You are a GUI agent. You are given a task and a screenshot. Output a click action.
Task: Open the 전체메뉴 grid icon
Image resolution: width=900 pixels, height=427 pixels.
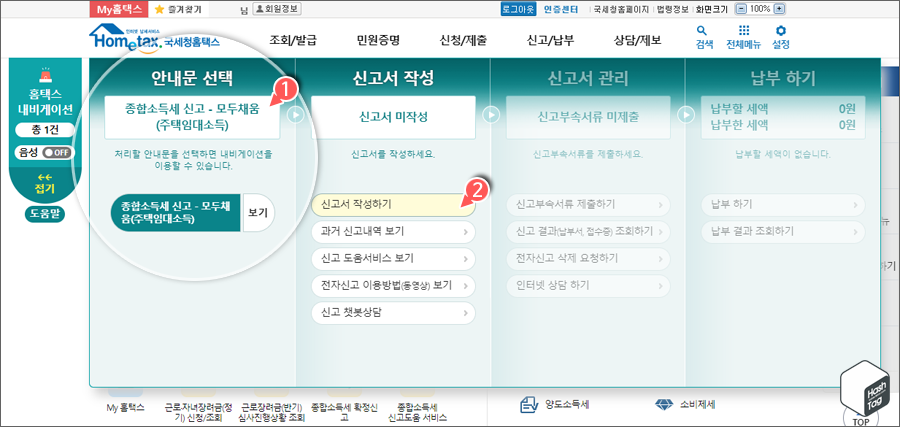click(743, 30)
